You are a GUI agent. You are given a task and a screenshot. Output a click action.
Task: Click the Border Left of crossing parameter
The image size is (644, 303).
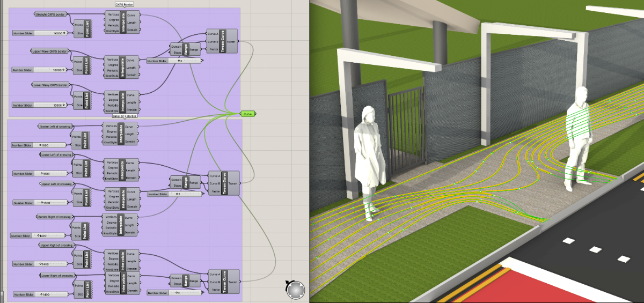[55, 127]
